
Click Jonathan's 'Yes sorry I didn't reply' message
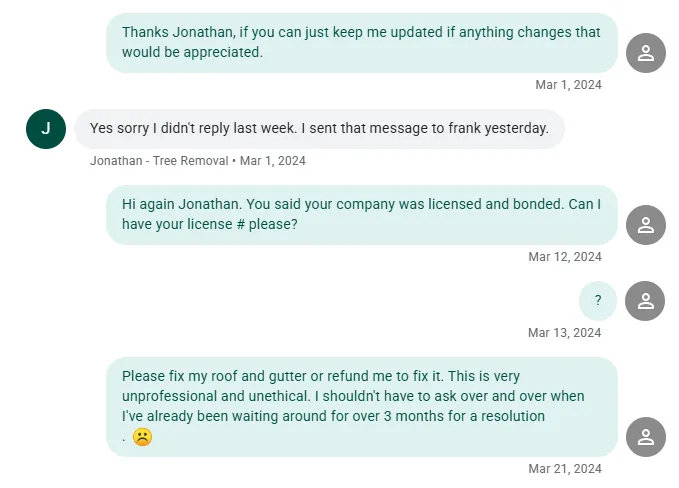coord(319,129)
